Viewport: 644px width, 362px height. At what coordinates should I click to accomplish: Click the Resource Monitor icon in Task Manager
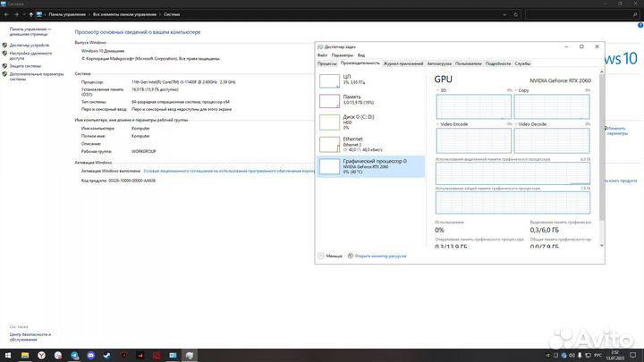click(x=351, y=256)
